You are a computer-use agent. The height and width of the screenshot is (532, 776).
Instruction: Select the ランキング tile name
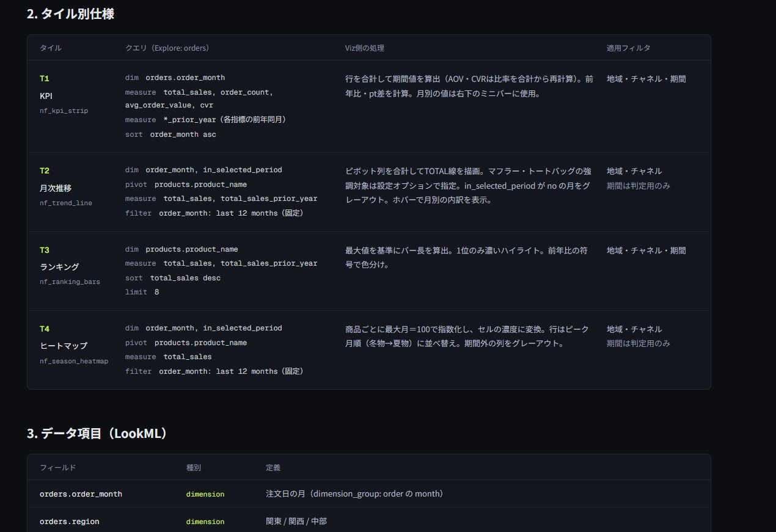pos(59,267)
